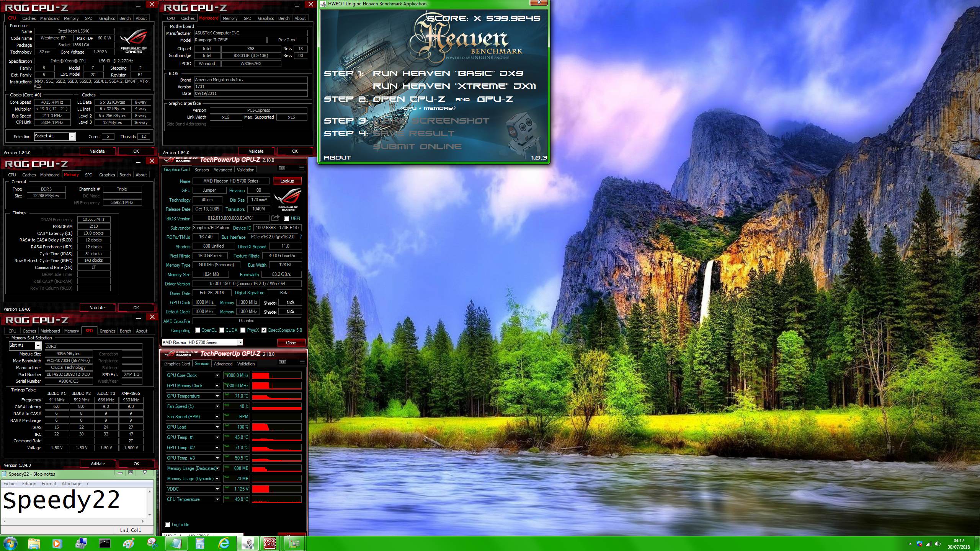Click Run Heaven "Basic" DX9 in HWBOT

pyautogui.click(x=448, y=73)
